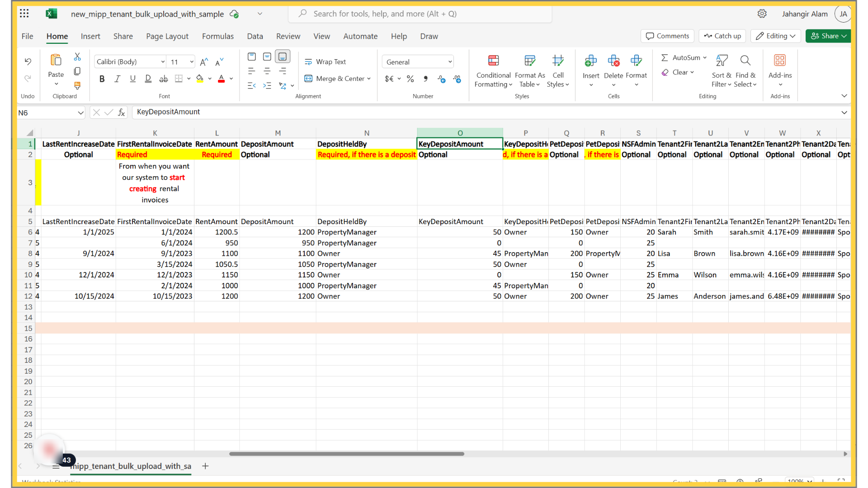Open the File menu
The image size is (868, 488).
(x=27, y=36)
